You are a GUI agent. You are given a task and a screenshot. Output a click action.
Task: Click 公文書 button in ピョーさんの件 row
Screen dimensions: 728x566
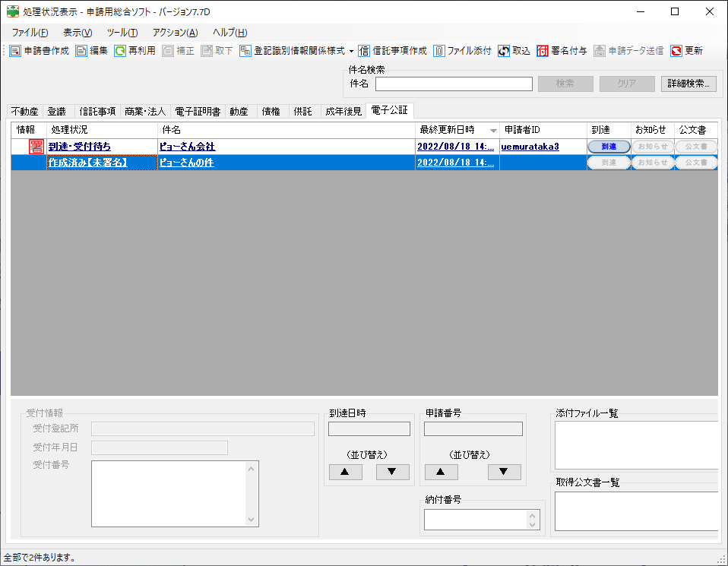[696, 163]
